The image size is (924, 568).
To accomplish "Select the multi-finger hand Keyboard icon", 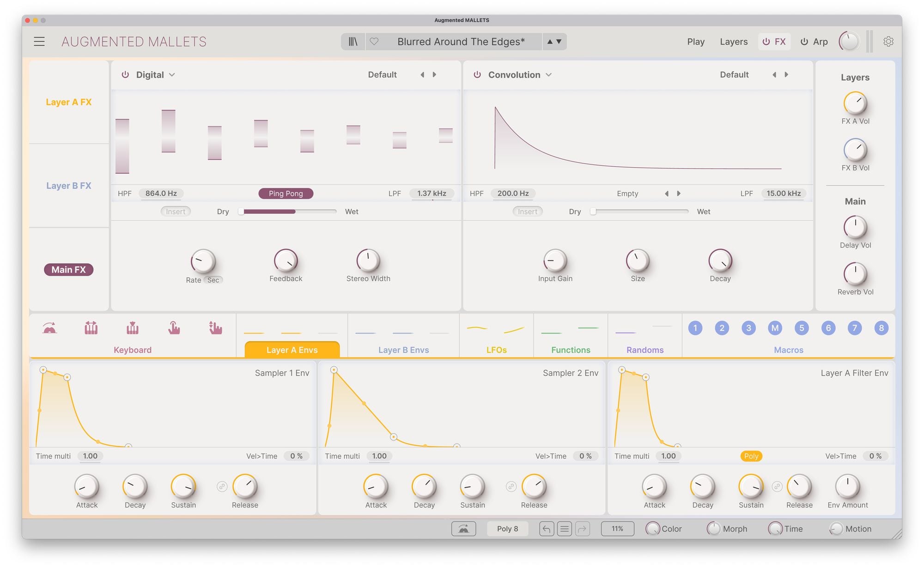I will 215,328.
